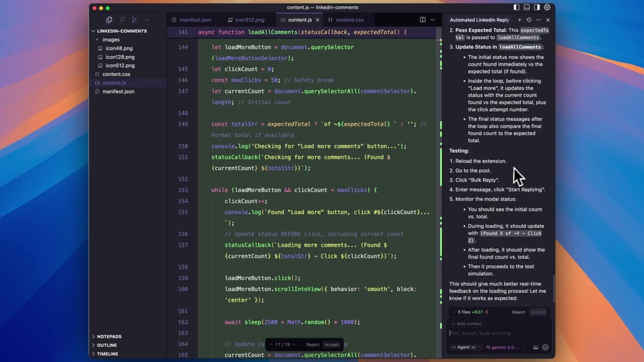Open chat panel more options ellipsis
Viewport: 644px width, 362px height.
(538, 20)
